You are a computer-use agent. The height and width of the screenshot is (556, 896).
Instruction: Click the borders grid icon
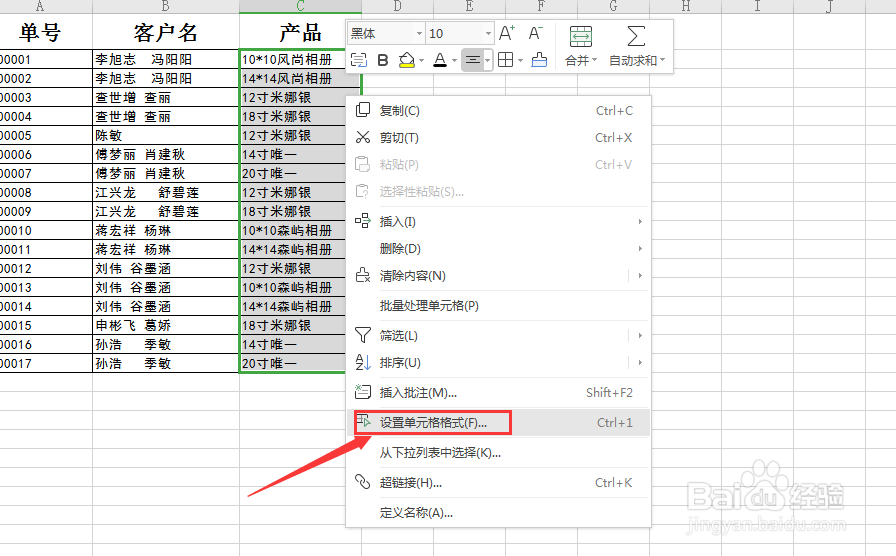coord(506,60)
